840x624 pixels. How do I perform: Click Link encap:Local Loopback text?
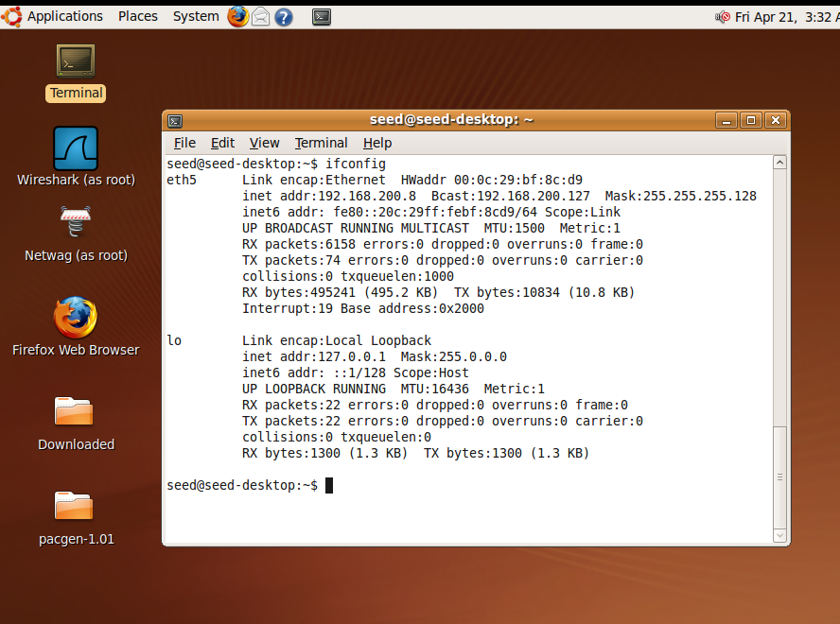click(x=337, y=340)
